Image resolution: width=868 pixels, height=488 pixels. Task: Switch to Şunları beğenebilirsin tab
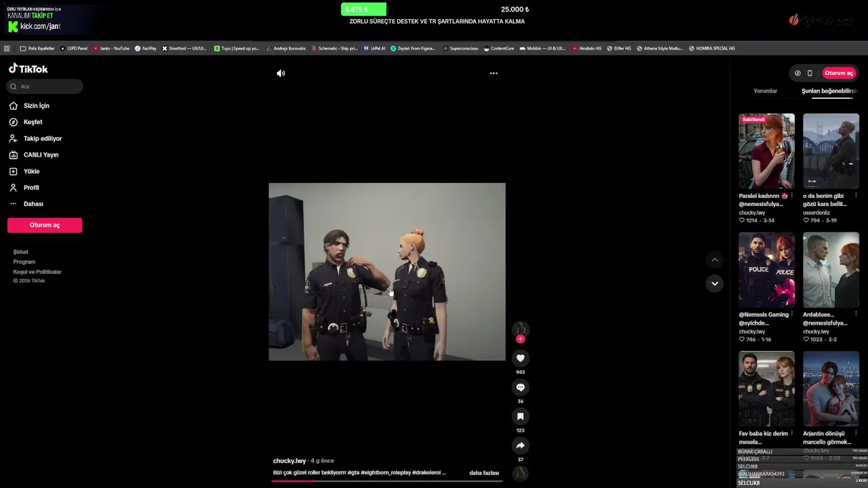point(829,91)
